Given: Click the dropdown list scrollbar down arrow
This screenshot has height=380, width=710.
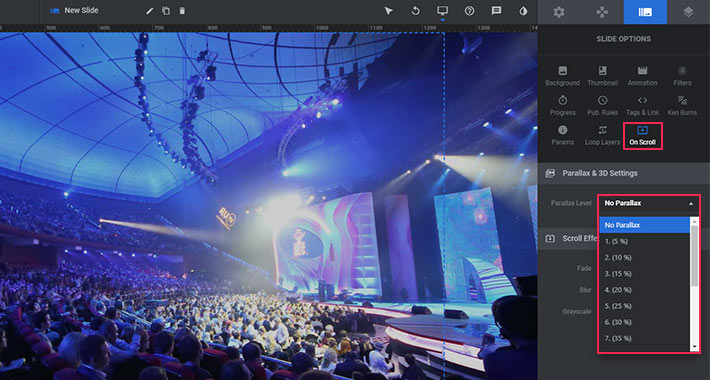Looking at the screenshot, I should point(694,347).
